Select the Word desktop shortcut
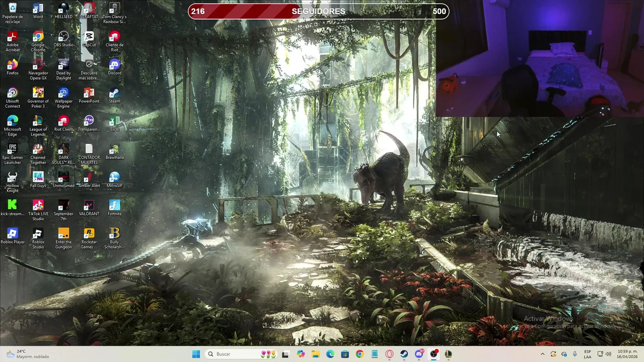This screenshot has height=362, width=644. (38, 11)
